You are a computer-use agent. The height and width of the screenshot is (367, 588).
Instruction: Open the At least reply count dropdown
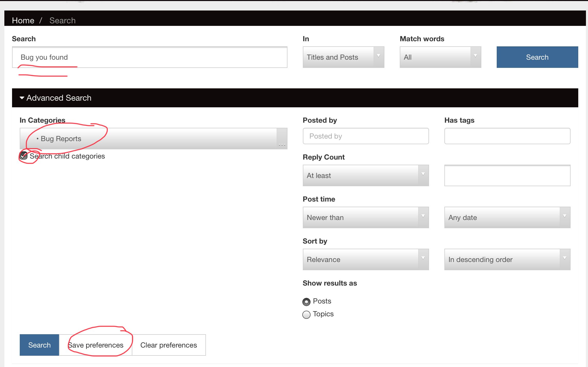point(366,175)
